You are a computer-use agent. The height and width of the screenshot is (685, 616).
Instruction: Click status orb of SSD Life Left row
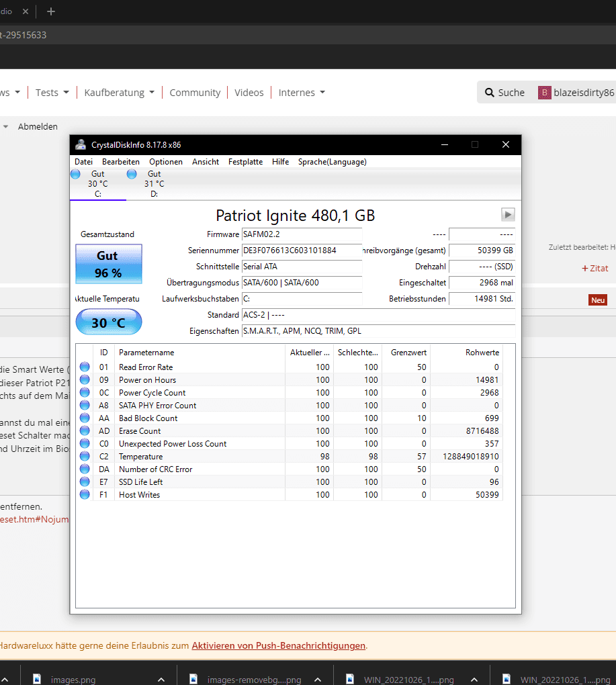(x=85, y=482)
